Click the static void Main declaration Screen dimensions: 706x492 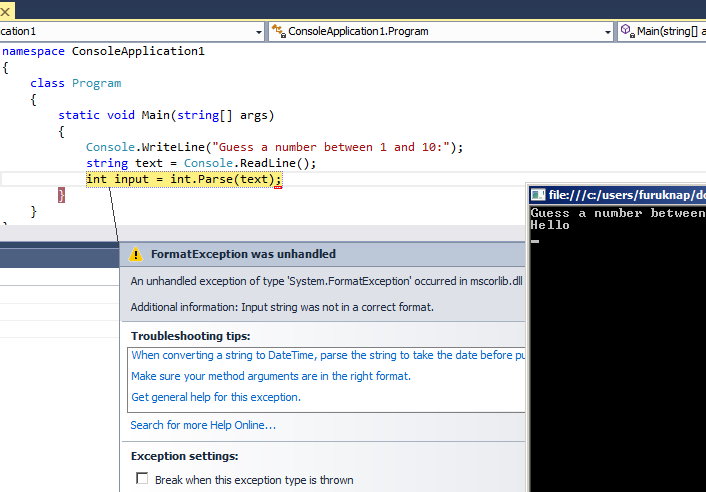coord(166,115)
